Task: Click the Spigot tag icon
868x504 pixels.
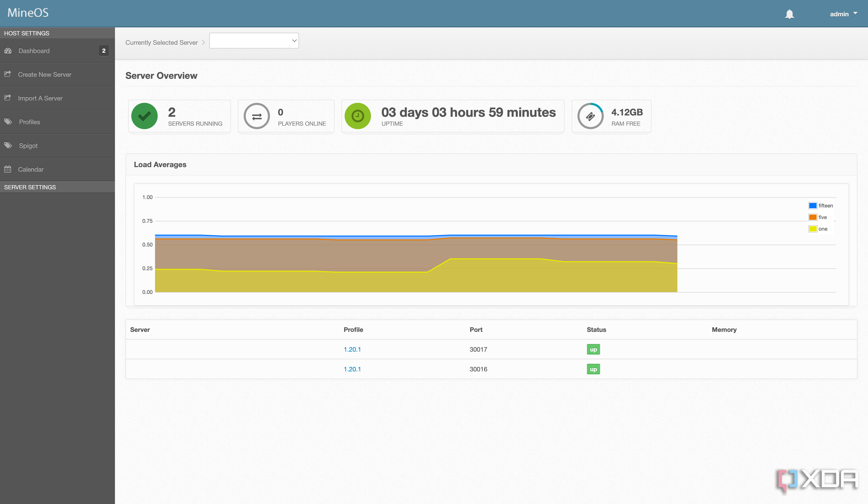Action: pyautogui.click(x=8, y=145)
